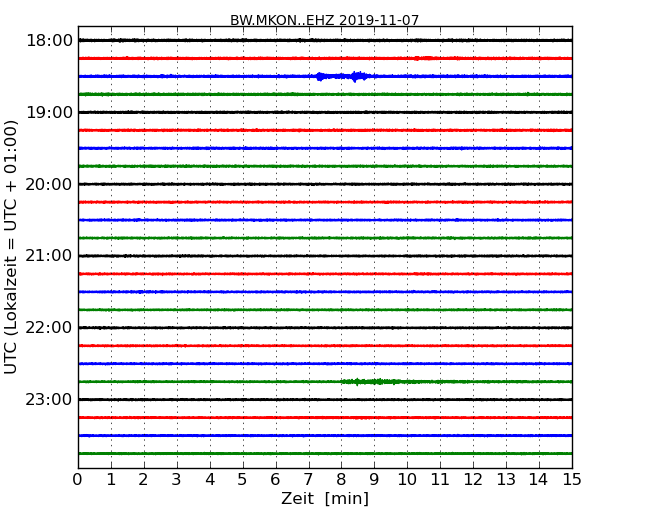Viewport: 650px width, 520px height.
Task: Select the 22:00 time tick label
Action: coord(49,328)
